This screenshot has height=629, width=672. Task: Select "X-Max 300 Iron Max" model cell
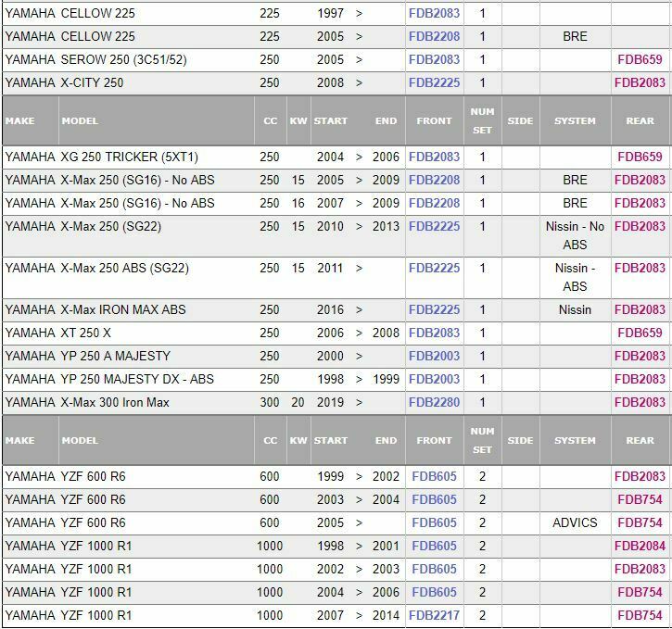[x=115, y=402]
